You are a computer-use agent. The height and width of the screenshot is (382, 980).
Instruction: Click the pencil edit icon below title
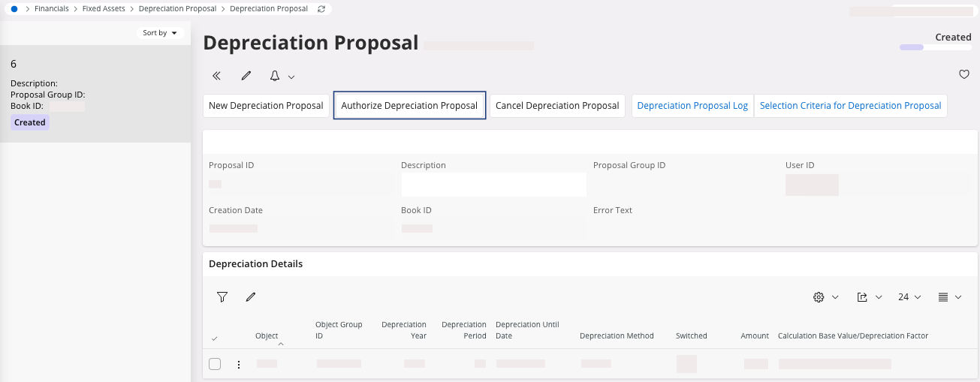pyautogui.click(x=246, y=76)
